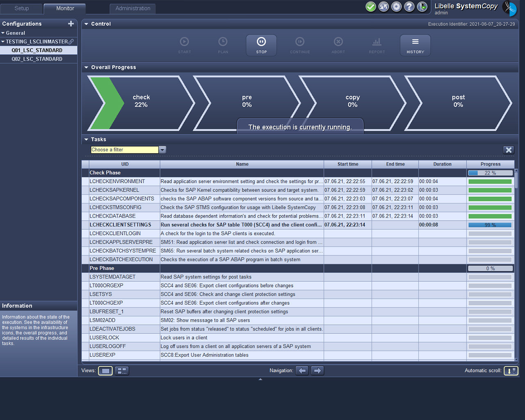Navigate forward with right arrow button

tap(317, 371)
